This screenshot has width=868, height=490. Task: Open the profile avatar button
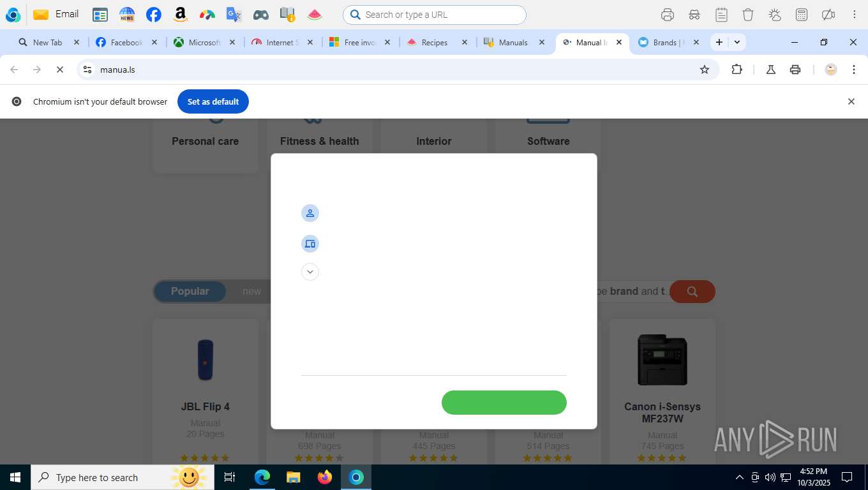[831, 70]
